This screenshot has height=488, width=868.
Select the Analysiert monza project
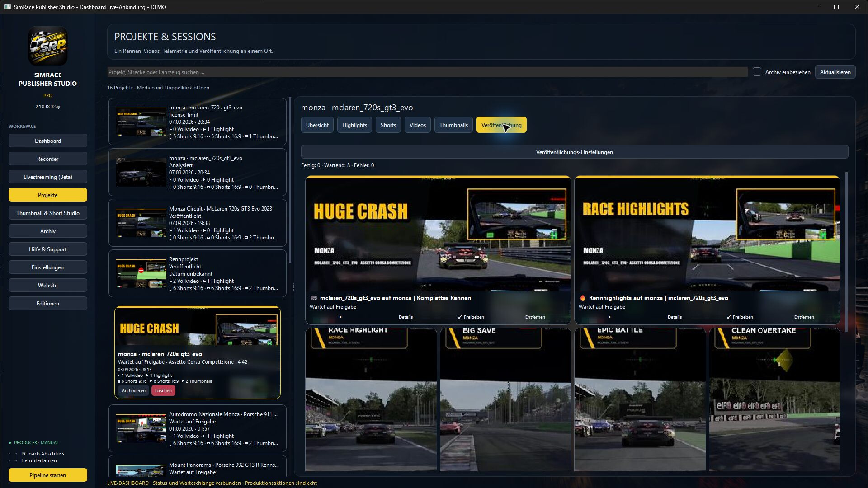point(198,172)
